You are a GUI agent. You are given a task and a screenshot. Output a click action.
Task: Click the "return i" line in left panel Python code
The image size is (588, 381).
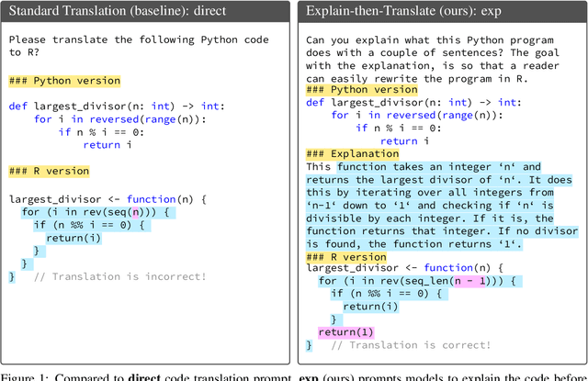[x=107, y=146]
